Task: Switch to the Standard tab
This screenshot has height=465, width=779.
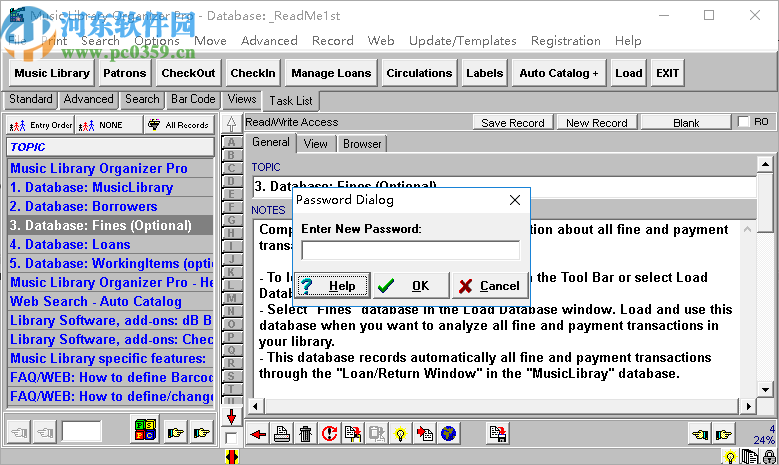Action: (31, 99)
